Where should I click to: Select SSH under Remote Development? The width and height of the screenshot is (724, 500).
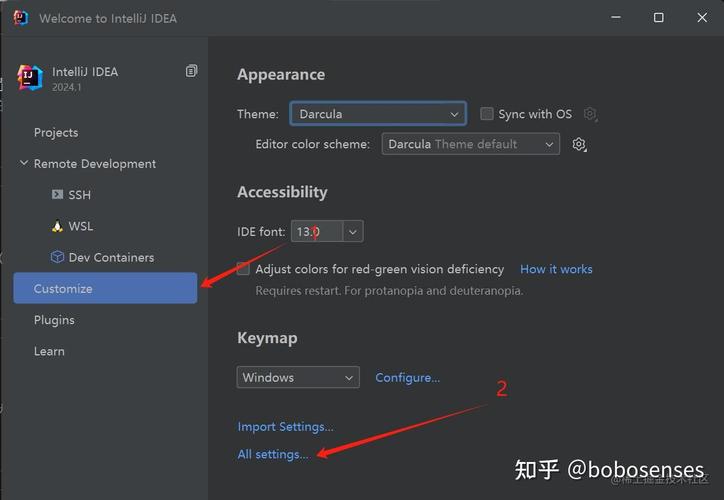[79, 195]
